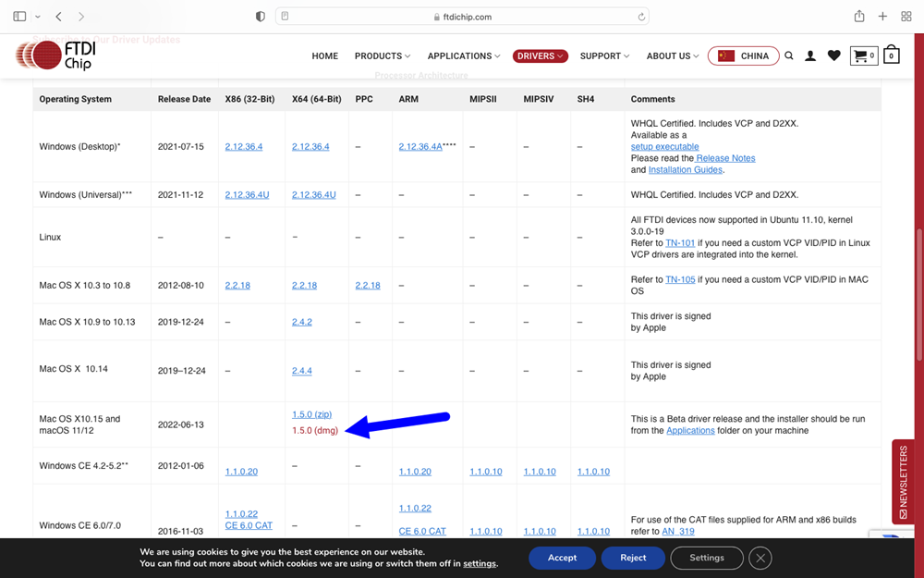Download Windows CE 4.2 SH4 driver 1.1.0.10
The height and width of the screenshot is (578, 924).
click(x=593, y=472)
